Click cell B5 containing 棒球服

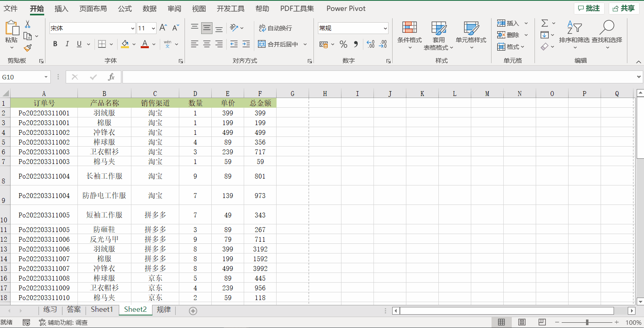[104, 142]
